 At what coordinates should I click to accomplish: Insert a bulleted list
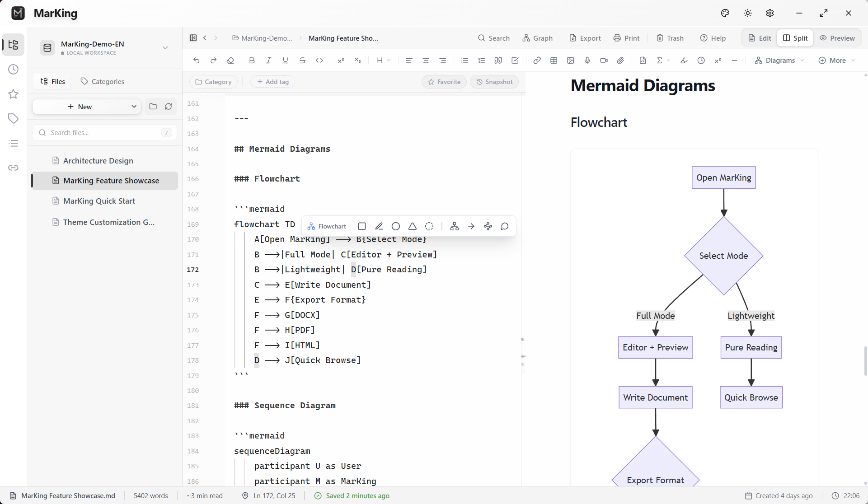464,61
